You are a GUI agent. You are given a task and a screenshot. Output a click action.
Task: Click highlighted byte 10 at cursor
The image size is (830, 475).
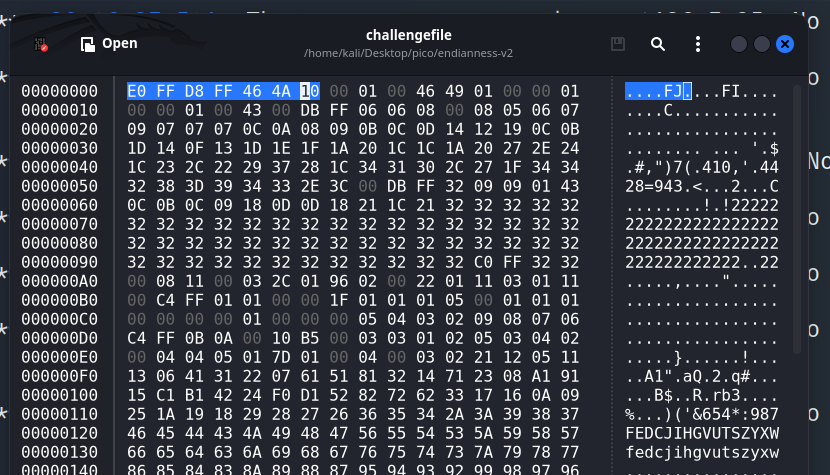[x=309, y=92]
